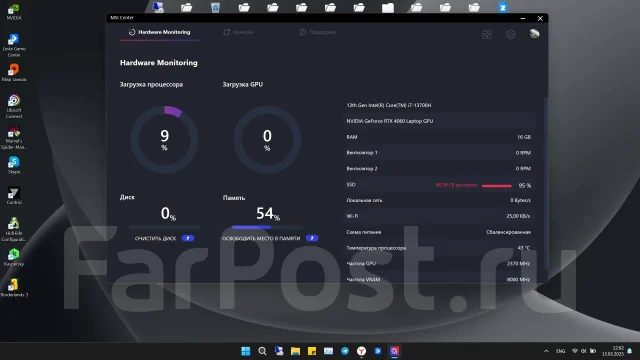Open the Поддержка tab
Viewport: 640px width, 360px height.
tap(318, 32)
